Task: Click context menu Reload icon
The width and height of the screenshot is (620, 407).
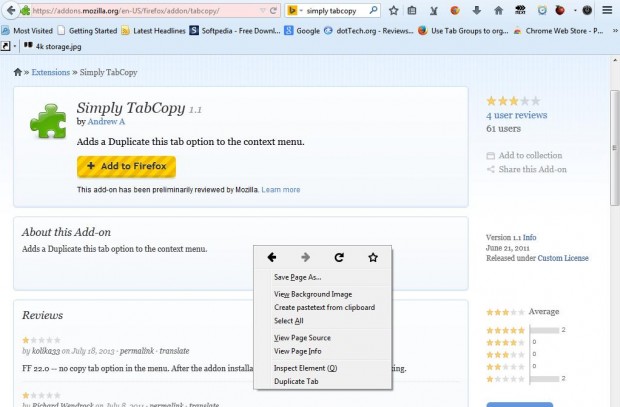Action: (339, 257)
